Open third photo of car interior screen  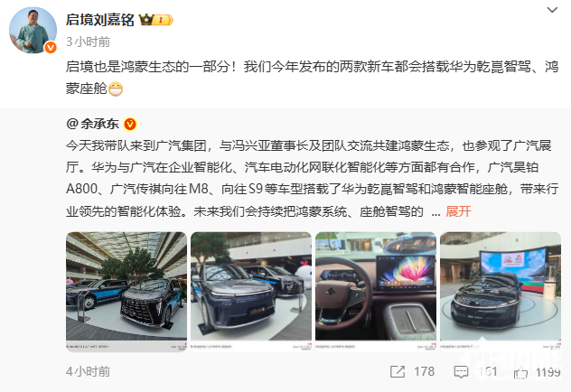tap(376, 292)
